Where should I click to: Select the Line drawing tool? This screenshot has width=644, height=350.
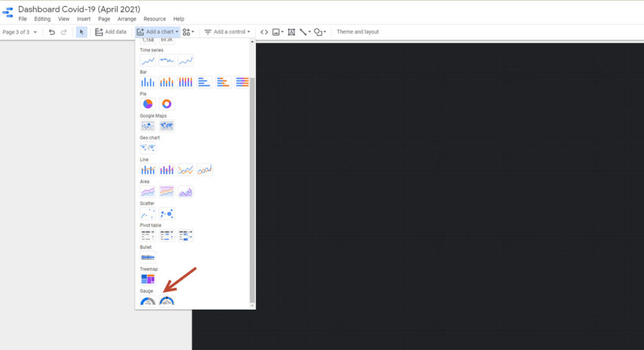(x=303, y=32)
